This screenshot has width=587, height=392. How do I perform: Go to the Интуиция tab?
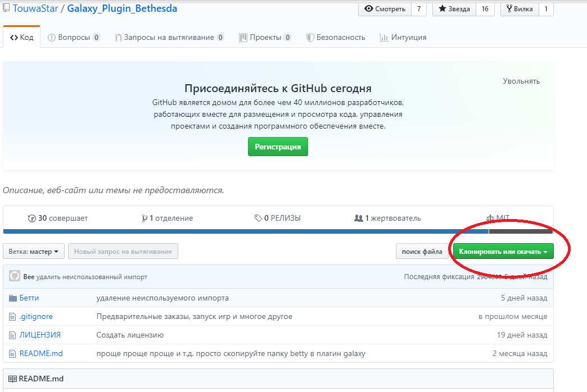point(403,38)
